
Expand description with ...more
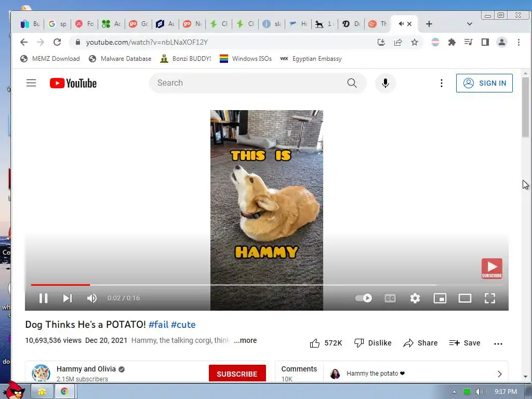[x=245, y=340]
